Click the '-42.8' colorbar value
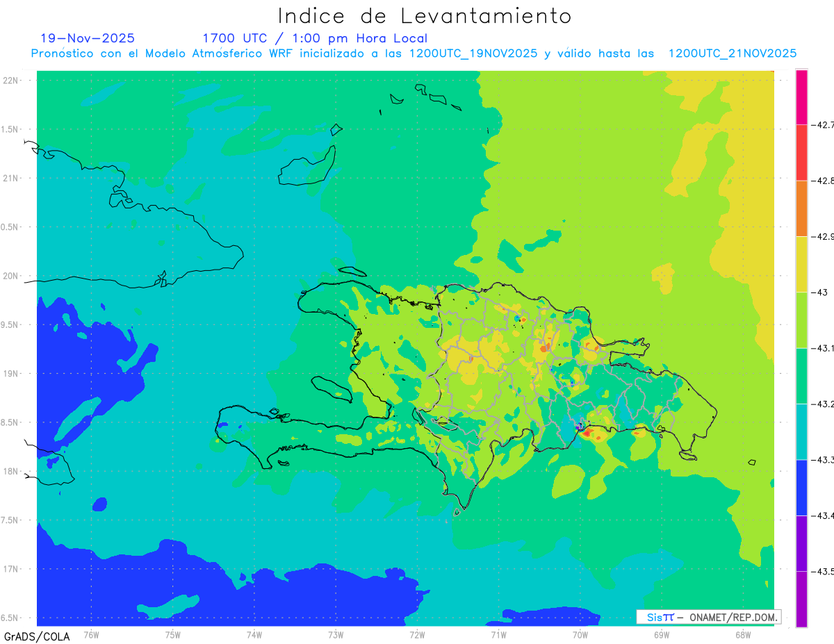The width and height of the screenshot is (834, 644). tap(823, 181)
